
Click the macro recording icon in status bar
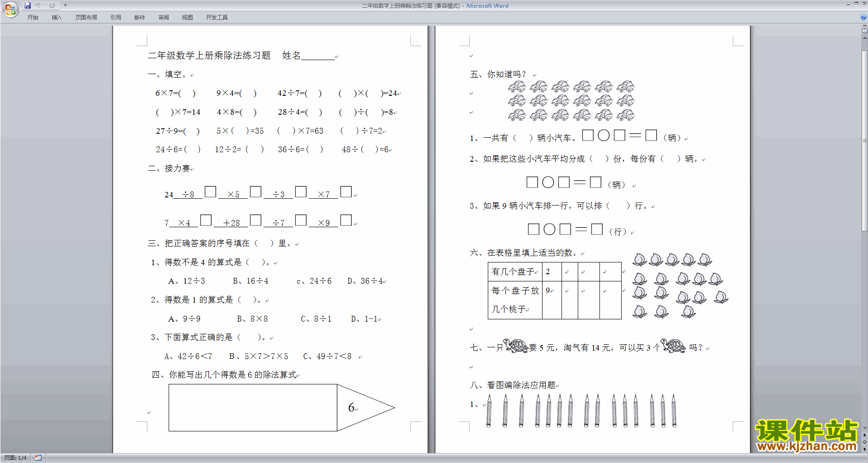[x=38, y=458]
